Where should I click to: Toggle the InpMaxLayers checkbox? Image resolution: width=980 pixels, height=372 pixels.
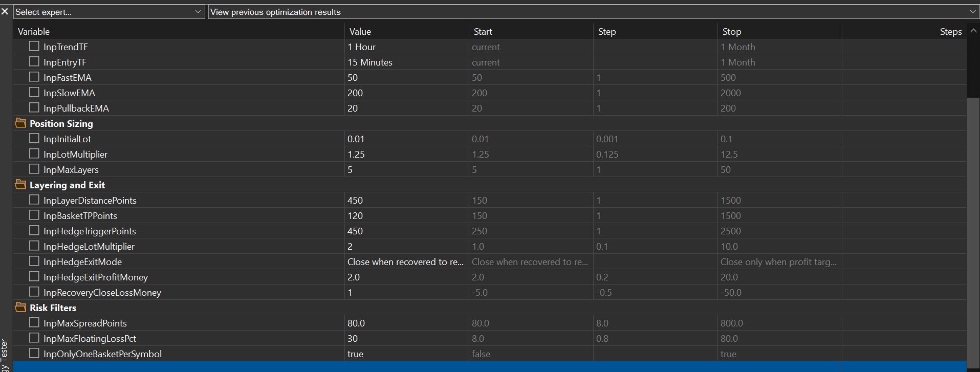[34, 169]
